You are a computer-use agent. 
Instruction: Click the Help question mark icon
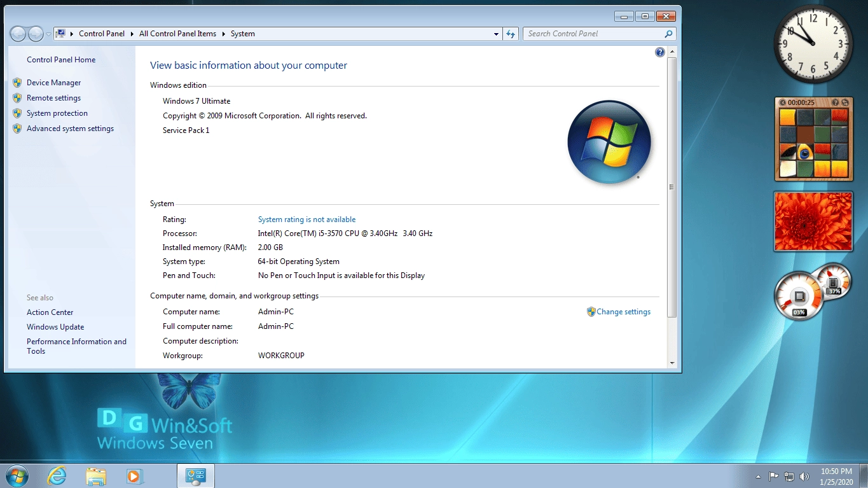point(660,52)
